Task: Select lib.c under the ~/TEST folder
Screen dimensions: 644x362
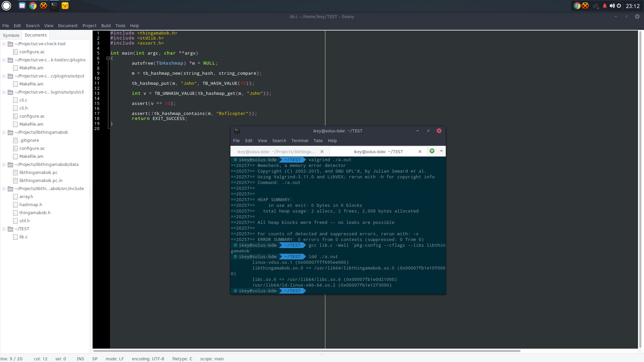Action: point(23,237)
